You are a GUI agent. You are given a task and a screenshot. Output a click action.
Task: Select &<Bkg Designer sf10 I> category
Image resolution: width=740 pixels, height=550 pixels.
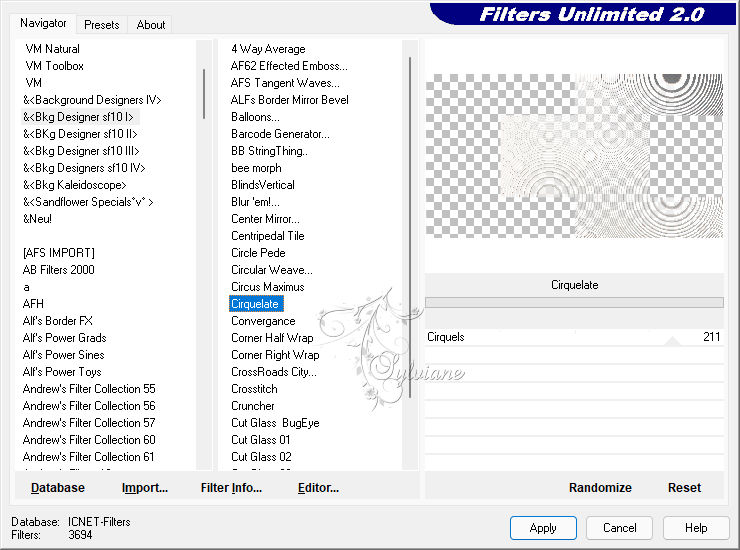(x=78, y=117)
